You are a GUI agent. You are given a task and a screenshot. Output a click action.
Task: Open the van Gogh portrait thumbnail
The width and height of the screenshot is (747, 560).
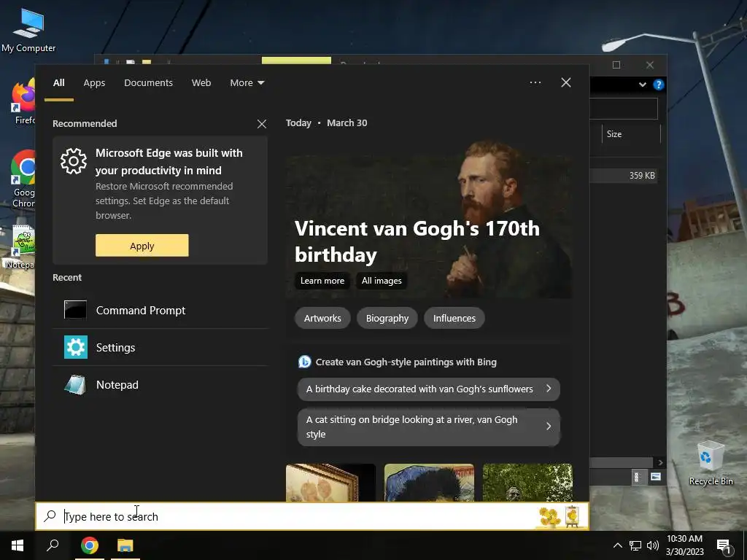click(x=429, y=483)
